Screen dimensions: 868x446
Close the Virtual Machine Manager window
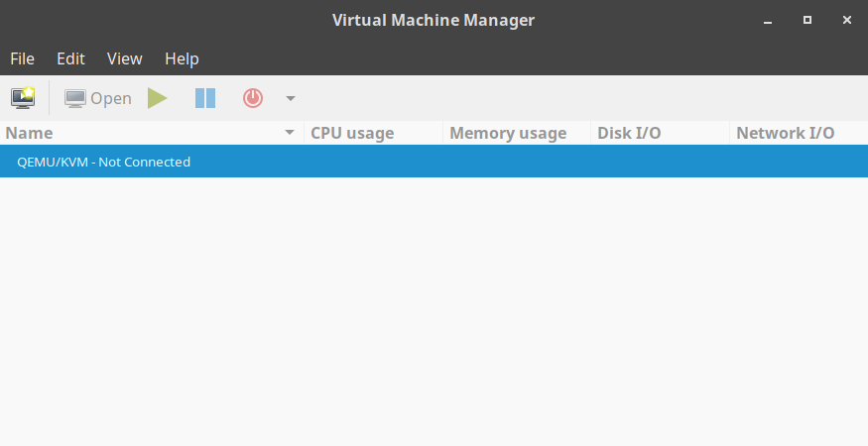coord(845,20)
